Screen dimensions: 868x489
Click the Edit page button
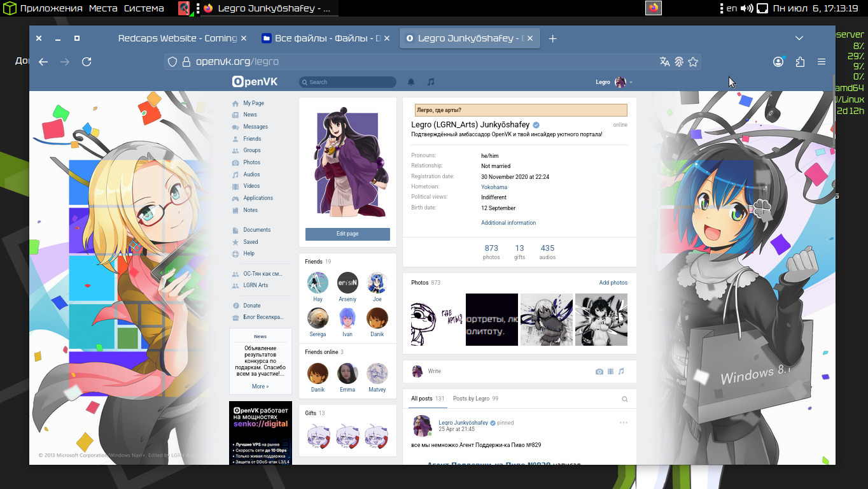tap(347, 234)
